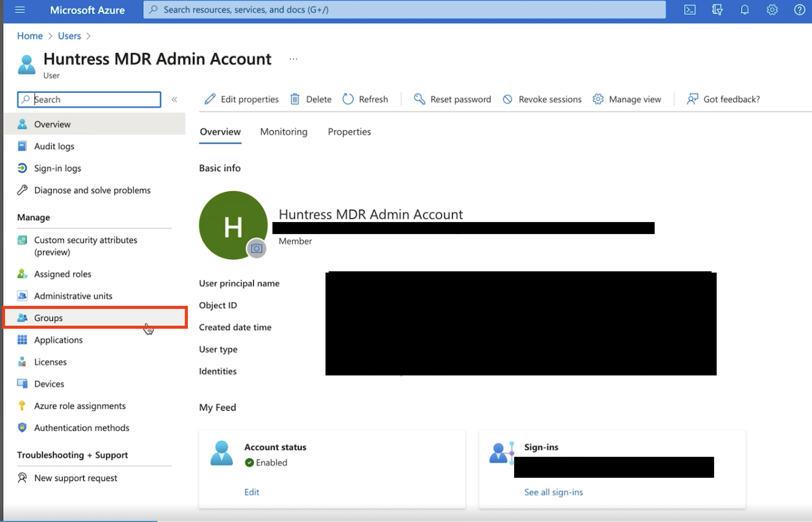
Task: Click the See all sign-ins link
Action: 553,492
